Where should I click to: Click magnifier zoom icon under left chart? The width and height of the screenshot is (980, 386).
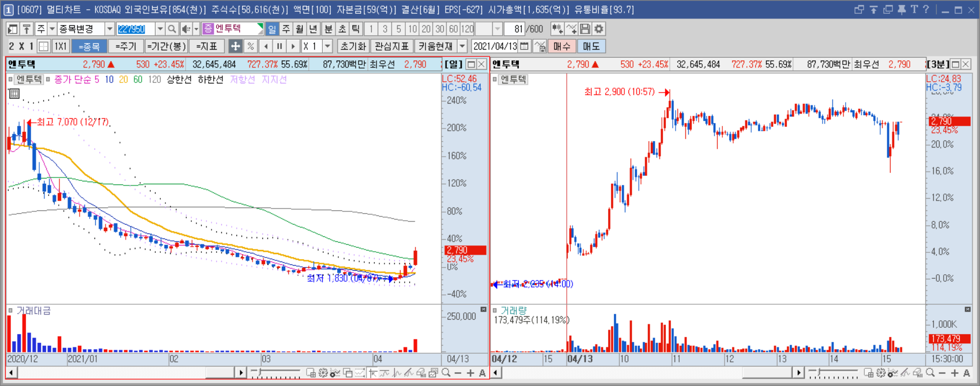(x=446, y=373)
